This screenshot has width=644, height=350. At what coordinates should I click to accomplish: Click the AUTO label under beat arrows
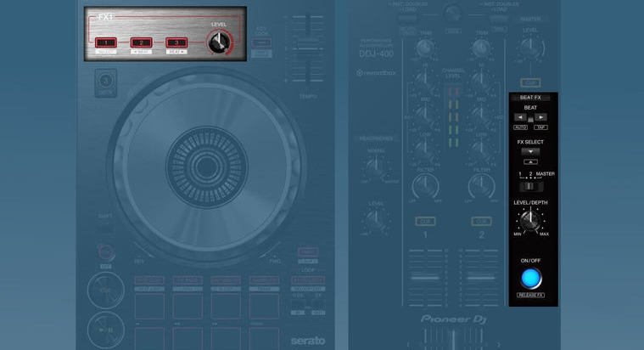click(520, 127)
